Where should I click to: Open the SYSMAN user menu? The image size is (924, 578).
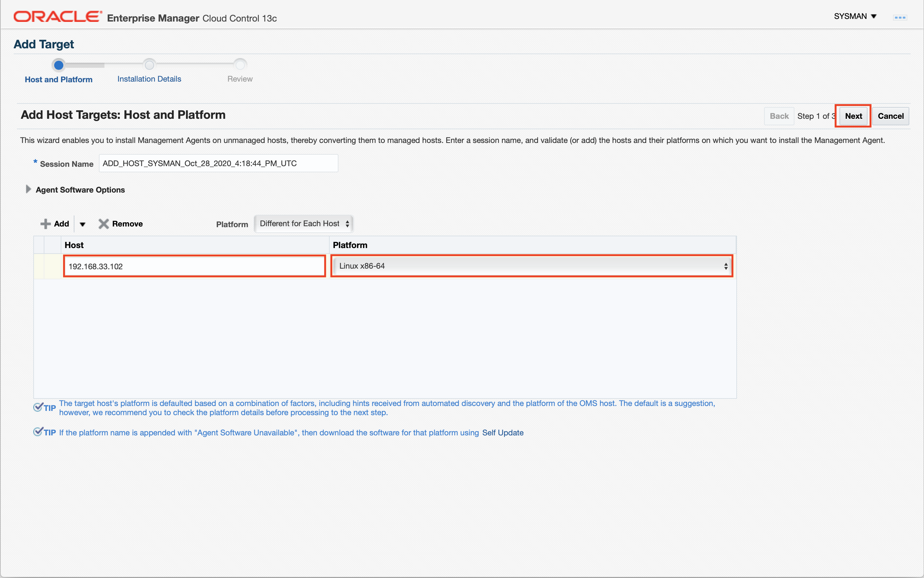[x=855, y=16]
